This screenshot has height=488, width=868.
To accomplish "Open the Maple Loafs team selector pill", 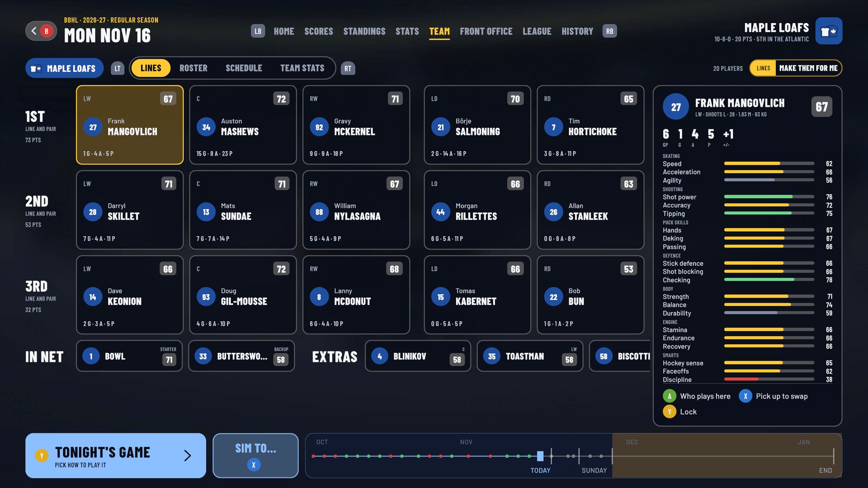I will 64,68.
